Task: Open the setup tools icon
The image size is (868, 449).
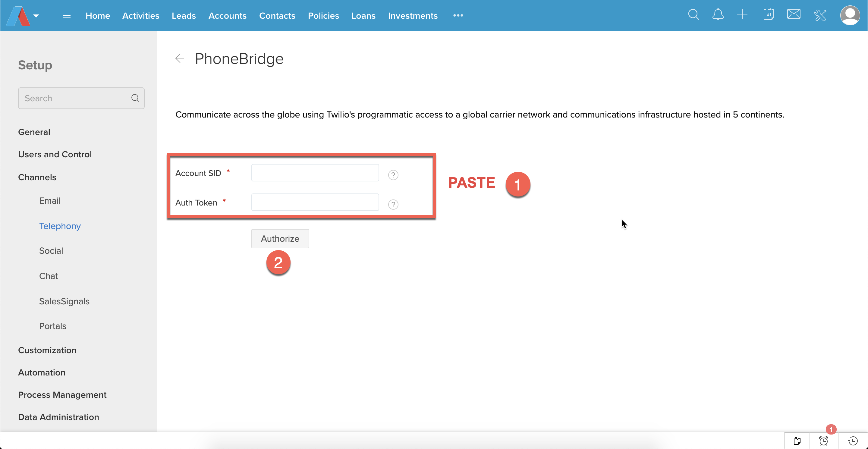Action: tap(820, 15)
